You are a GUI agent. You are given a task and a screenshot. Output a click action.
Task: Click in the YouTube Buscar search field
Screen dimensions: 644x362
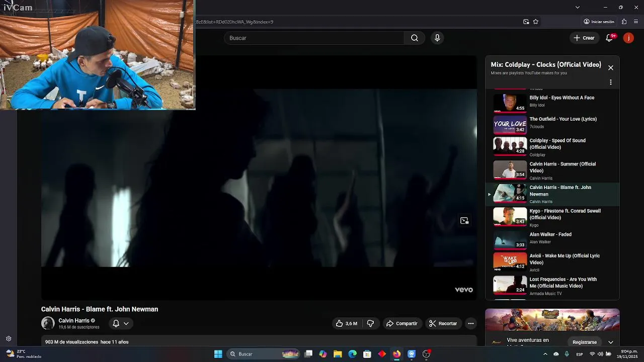pyautogui.click(x=314, y=38)
